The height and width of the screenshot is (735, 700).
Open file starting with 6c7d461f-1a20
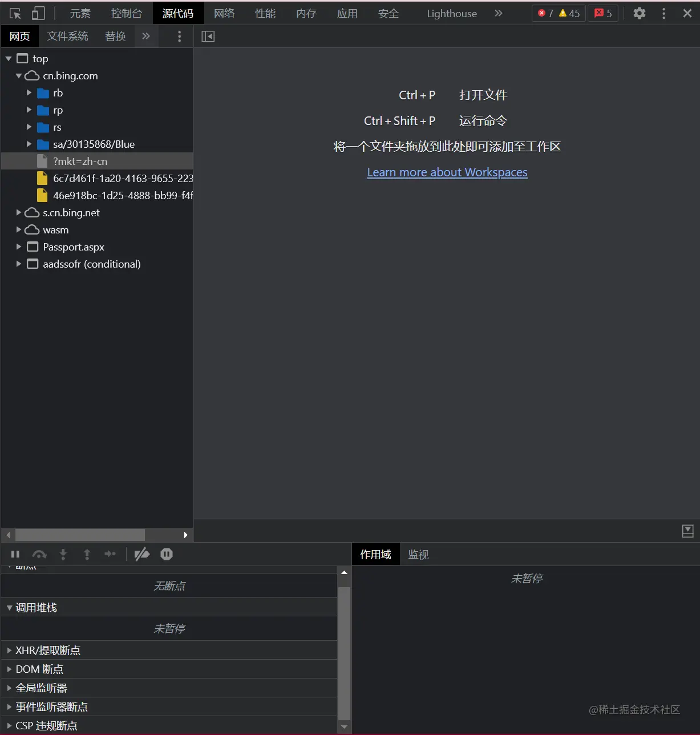point(97,178)
